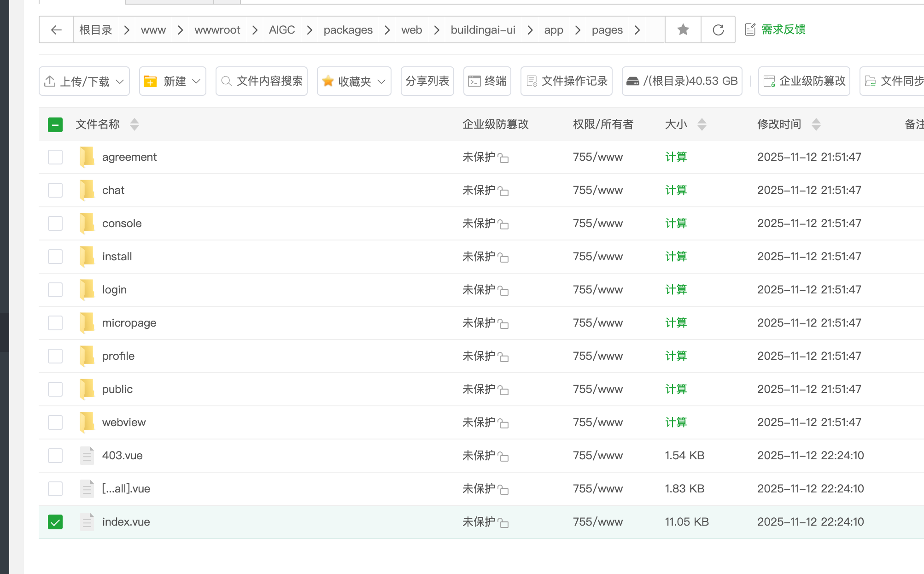
Task: Open the 新建 dropdown menu
Action: pos(173,81)
